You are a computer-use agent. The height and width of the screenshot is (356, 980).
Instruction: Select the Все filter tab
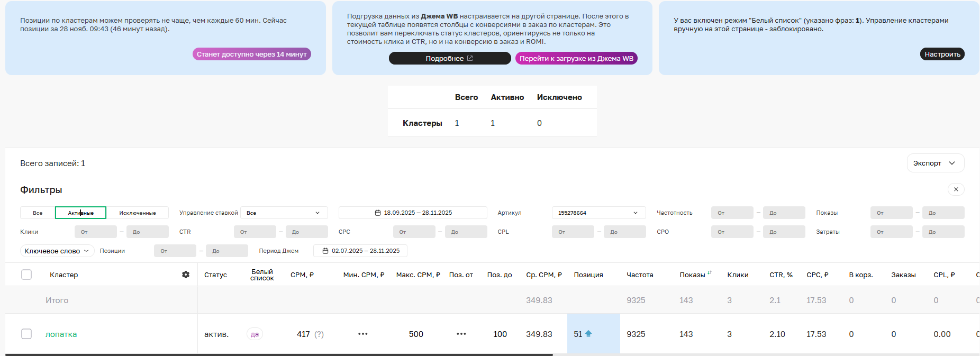coord(38,213)
